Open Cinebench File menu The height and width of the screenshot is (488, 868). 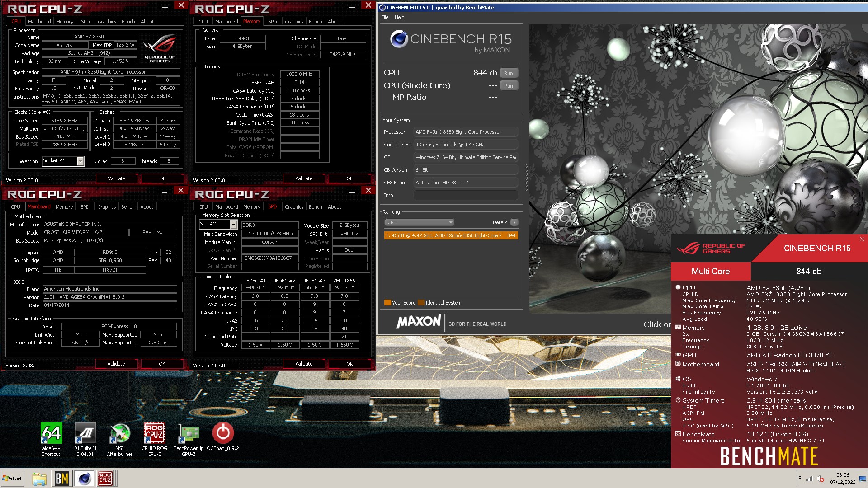pos(385,17)
